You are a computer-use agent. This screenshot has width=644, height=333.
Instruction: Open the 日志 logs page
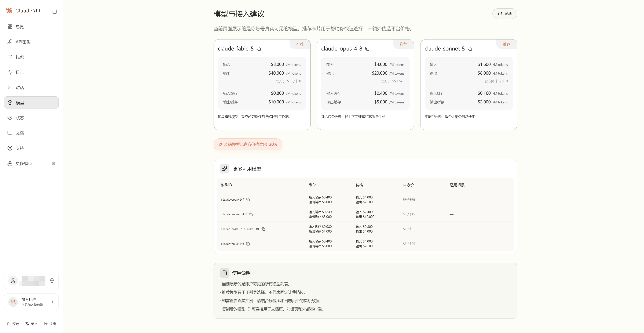click(31, 72)
